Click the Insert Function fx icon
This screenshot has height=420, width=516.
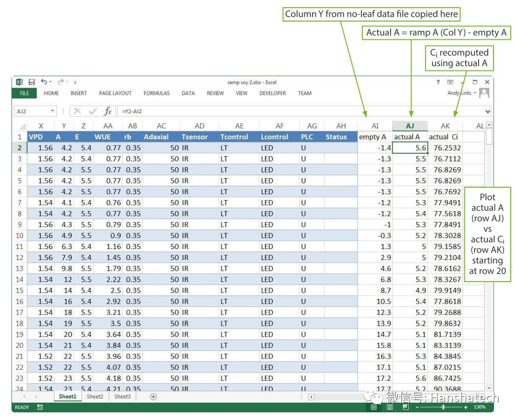(x=108, y=111)
